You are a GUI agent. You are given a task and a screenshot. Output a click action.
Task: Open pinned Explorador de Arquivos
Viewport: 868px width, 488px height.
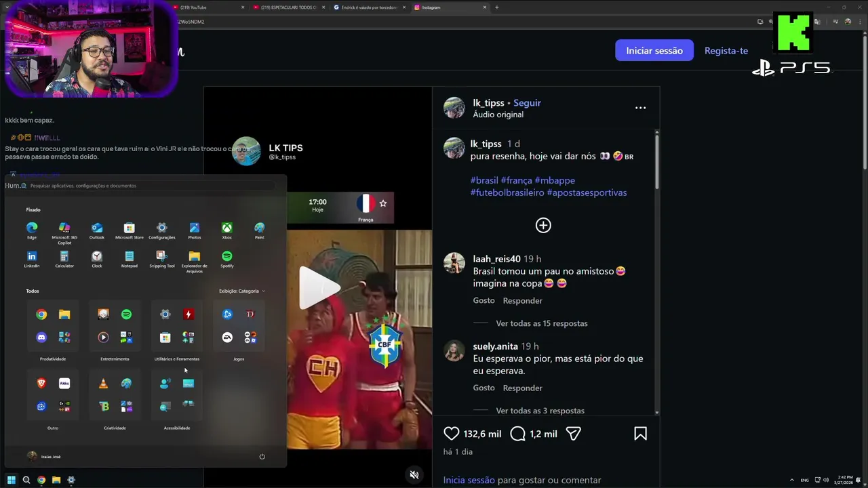click(x=195, y=260)
